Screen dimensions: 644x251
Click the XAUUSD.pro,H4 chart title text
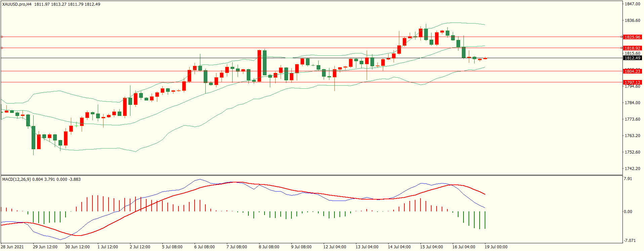click(16, 4)
